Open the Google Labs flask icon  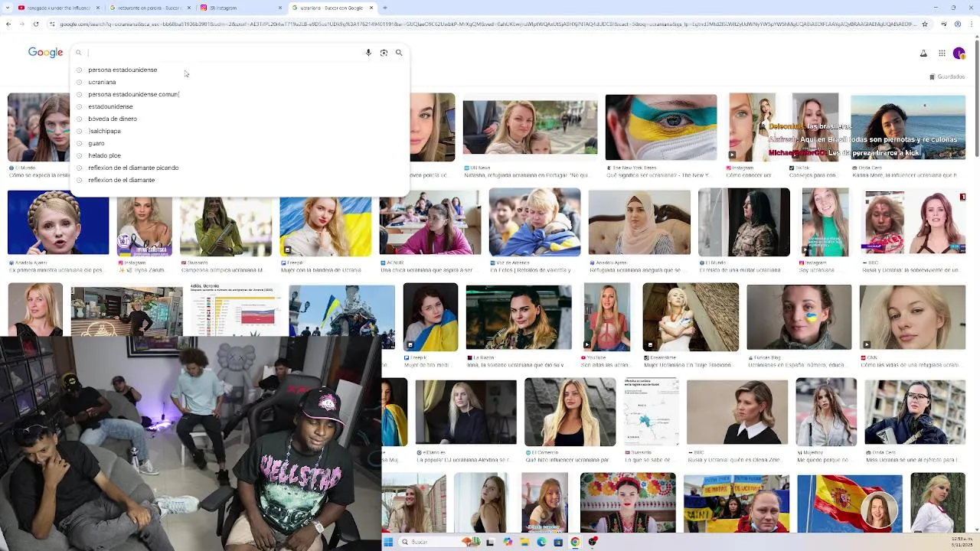pyautogui.click(x=923, y=53)
